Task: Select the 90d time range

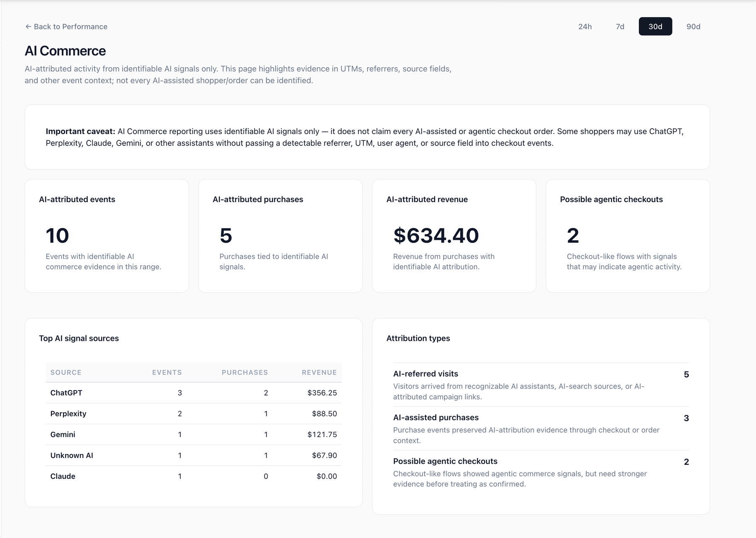Action: [693, 26]
